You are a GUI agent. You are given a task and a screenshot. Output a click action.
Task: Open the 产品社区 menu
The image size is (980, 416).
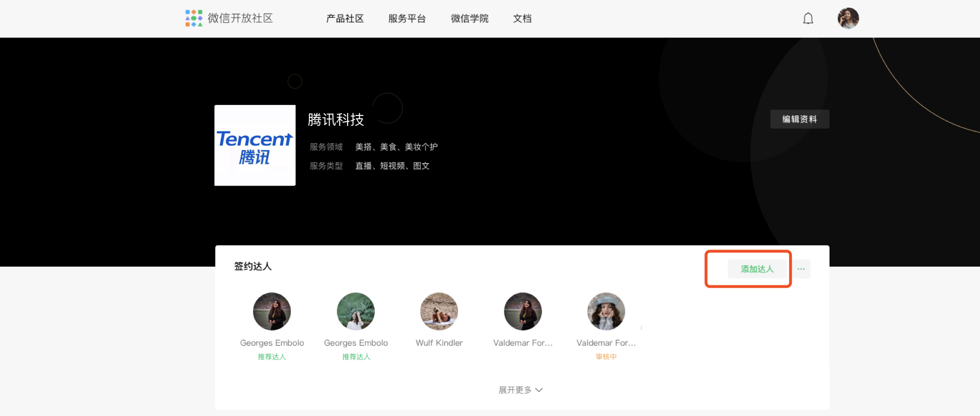345,19
